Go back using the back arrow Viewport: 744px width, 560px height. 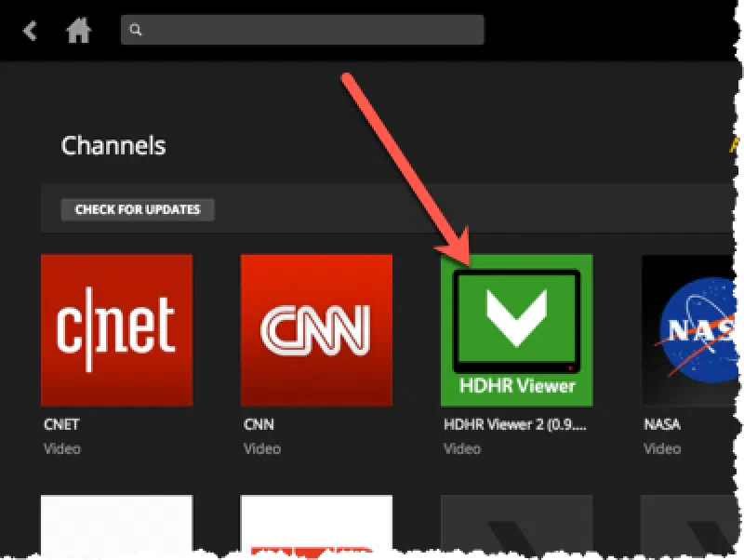point(30,31)
